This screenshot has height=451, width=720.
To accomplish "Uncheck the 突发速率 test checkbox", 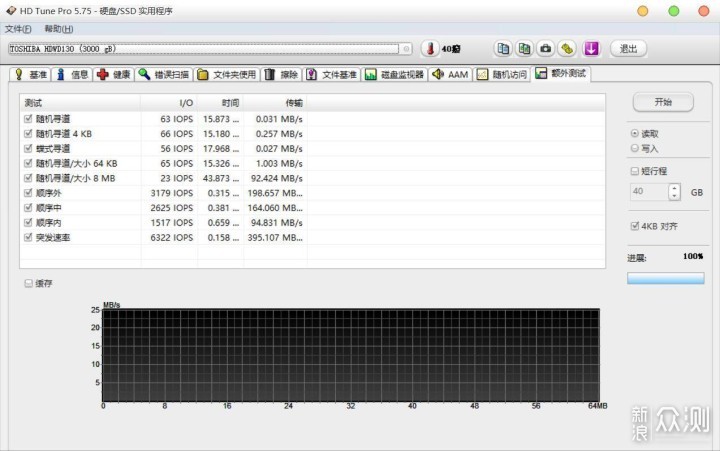I will pos(28,237).
